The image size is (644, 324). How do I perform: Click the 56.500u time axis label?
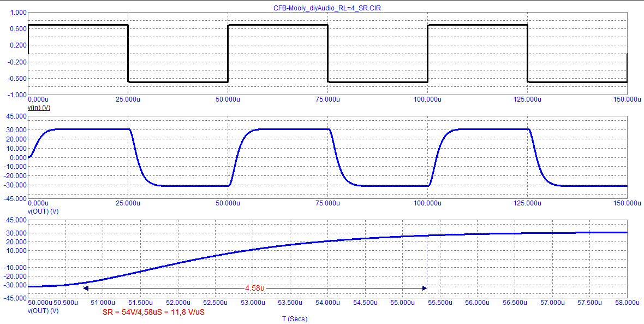tap(515, 303)
